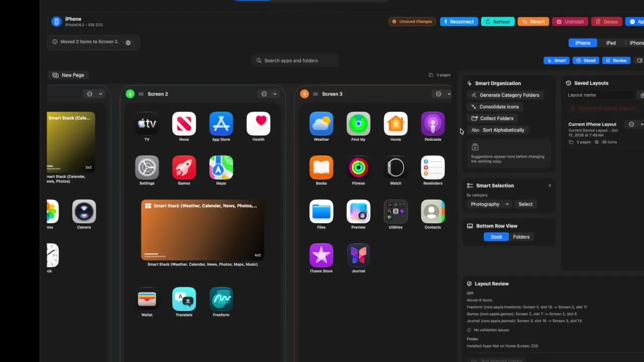
Task: Click the Find My app icon
Action: coord(358,124)
